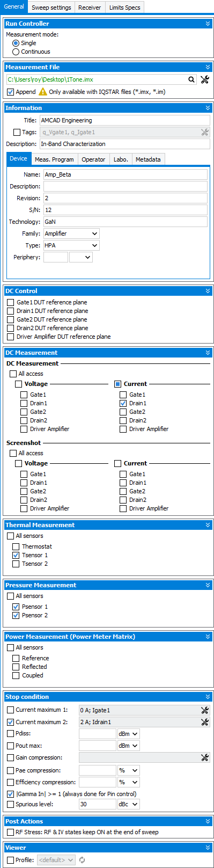Open Gain compression wrench settings
Viewport: 214px width, 868px height.
point(204,757)
